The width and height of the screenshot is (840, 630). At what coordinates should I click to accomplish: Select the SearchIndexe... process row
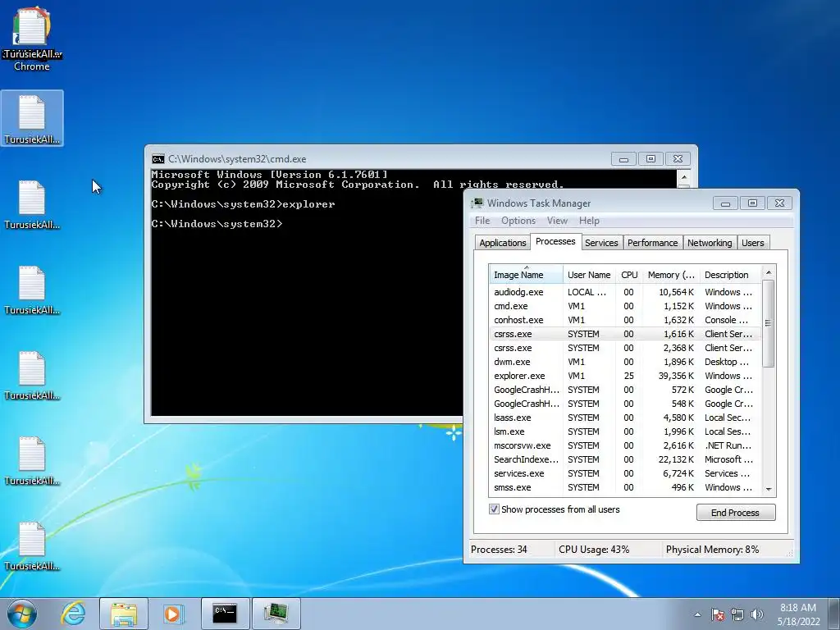tap(624, 459)
